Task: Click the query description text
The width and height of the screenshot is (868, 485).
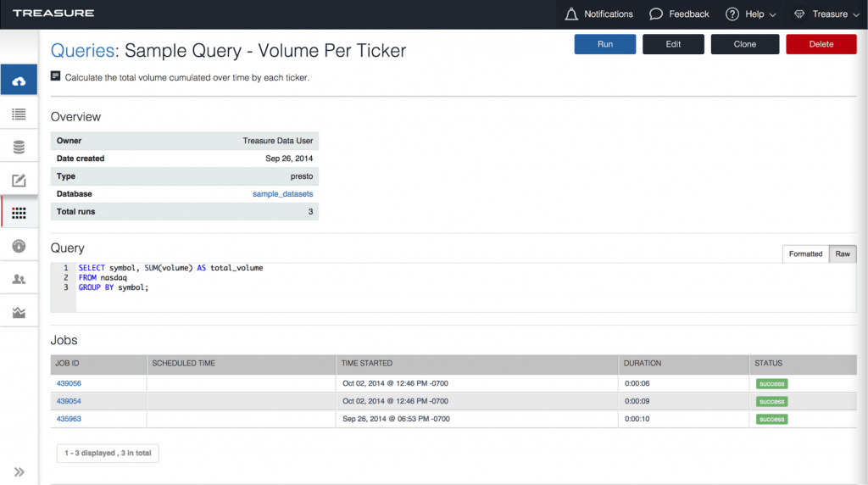Action: tap(187, 77)
